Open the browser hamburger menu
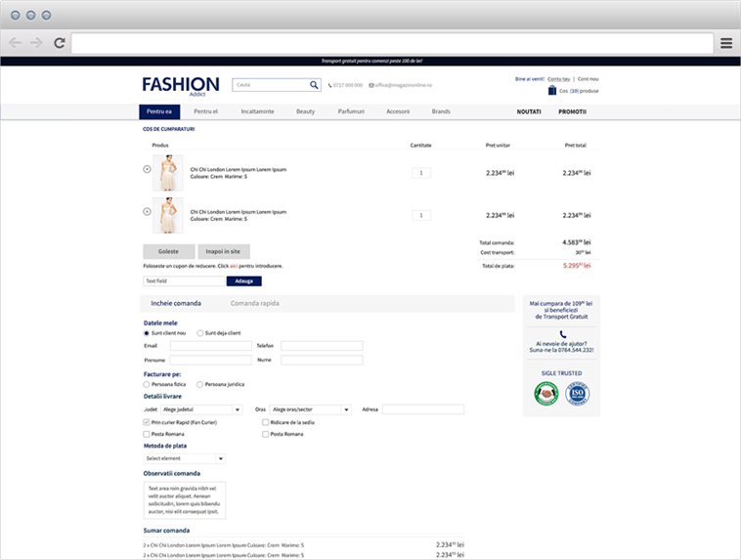 [726, 43]
